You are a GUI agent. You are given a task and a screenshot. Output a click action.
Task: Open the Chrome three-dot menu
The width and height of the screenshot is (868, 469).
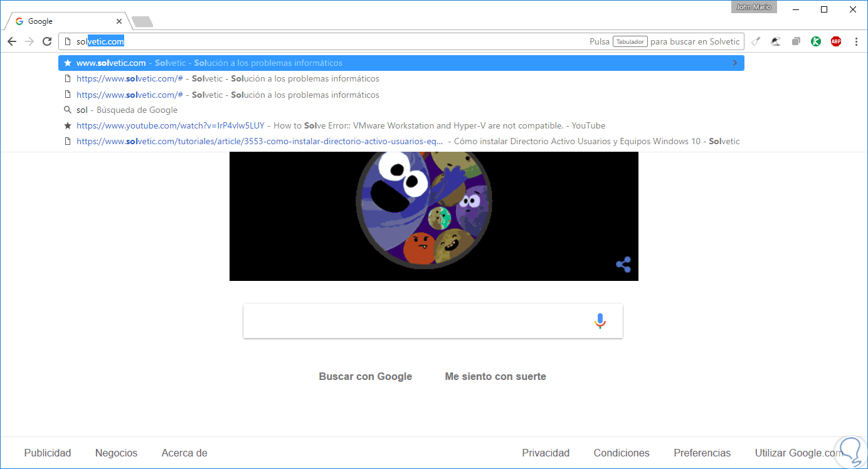857,41
